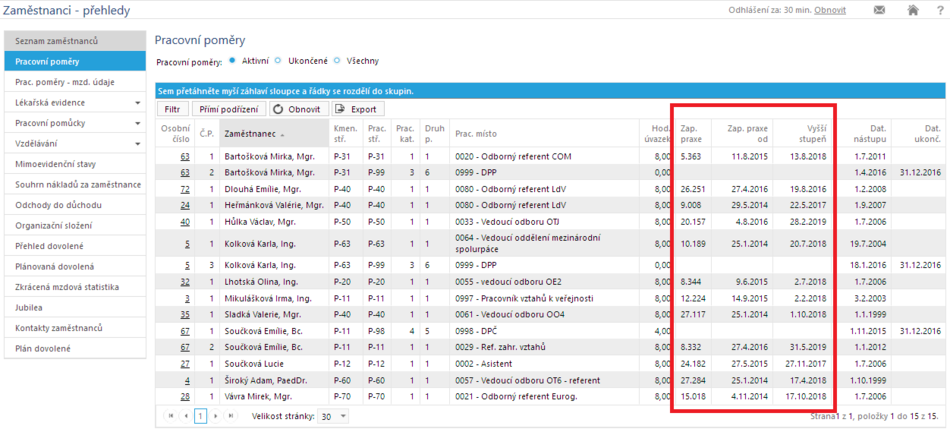Sort by Zap. praxe od column header

742,133
